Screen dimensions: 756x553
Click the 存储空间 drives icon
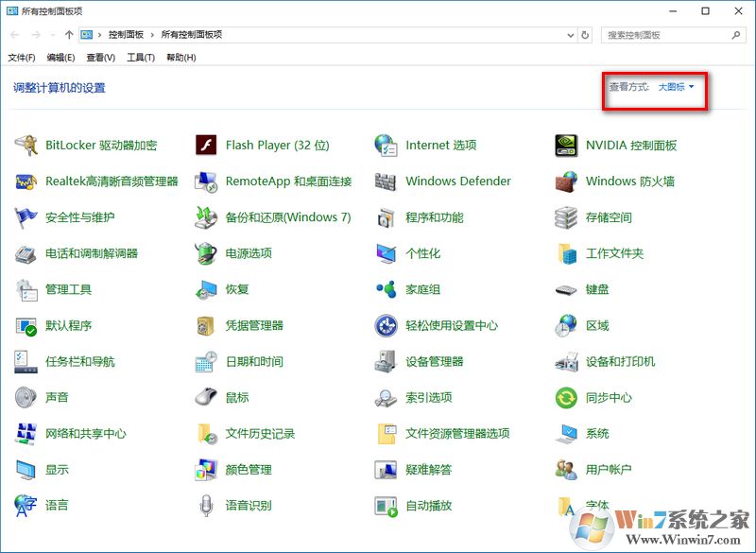(566, 217)
